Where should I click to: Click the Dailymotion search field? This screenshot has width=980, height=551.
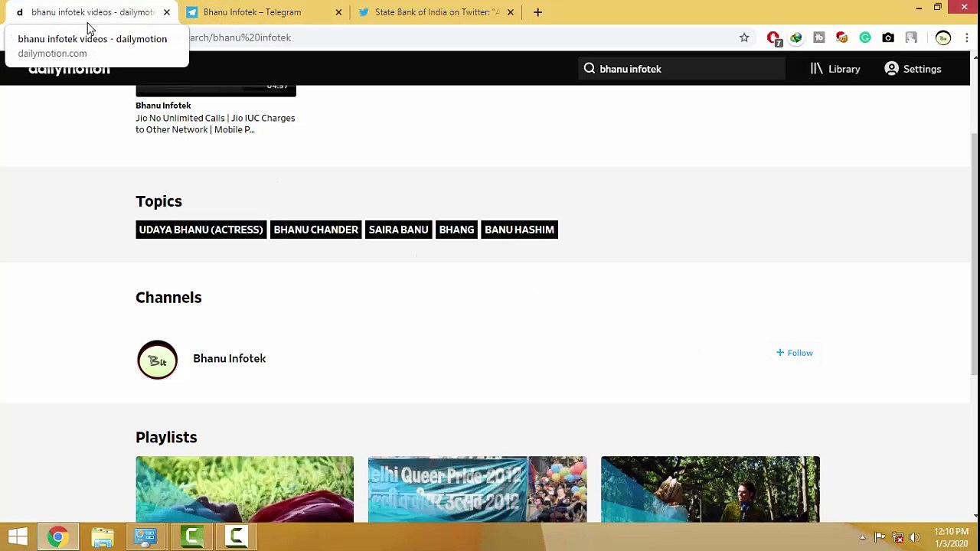click(681, 69)
